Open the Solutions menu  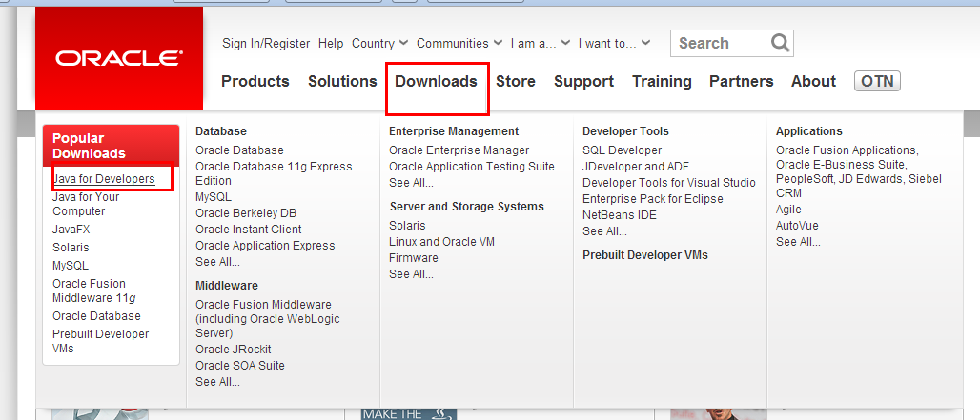342,81
